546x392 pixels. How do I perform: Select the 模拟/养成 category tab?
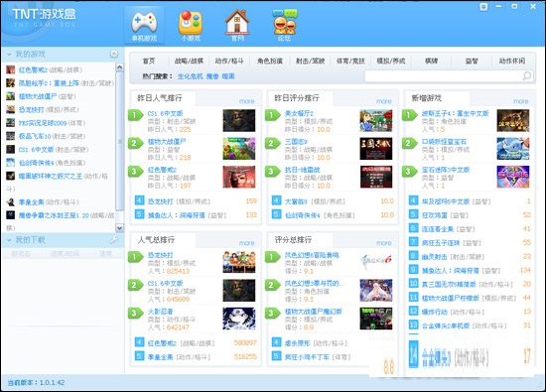(x=391, y=61)
